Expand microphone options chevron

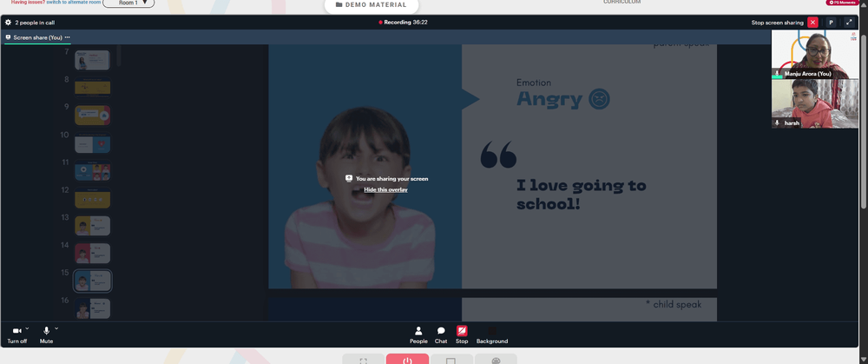pyautogui.click(x=56, y=328)
